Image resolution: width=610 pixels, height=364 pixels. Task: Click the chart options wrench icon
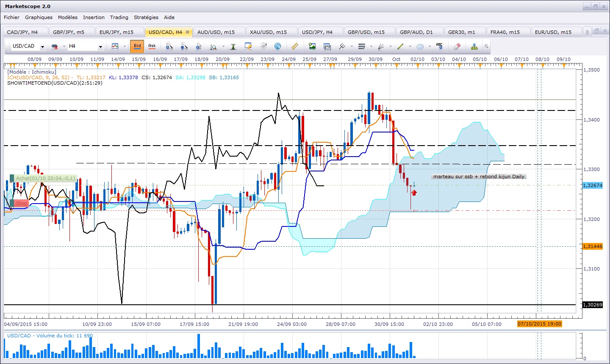click(x=248, y=46)
